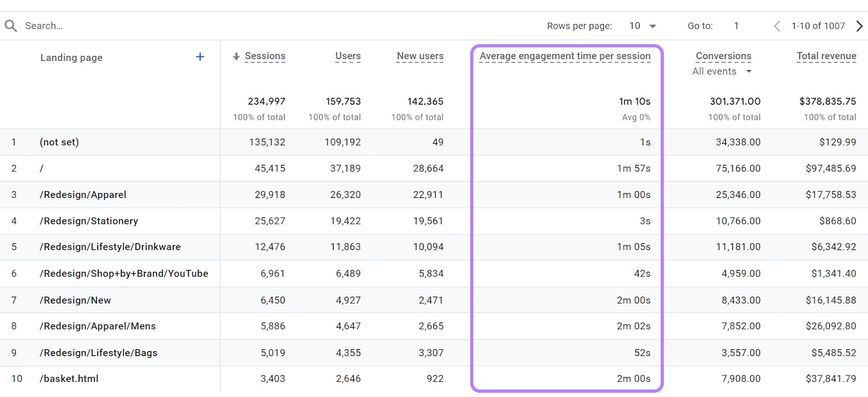Screen dimensions: 868x397
Task: Sort by the New users column header
Action: pyautogui.click(x=420, y=56)
